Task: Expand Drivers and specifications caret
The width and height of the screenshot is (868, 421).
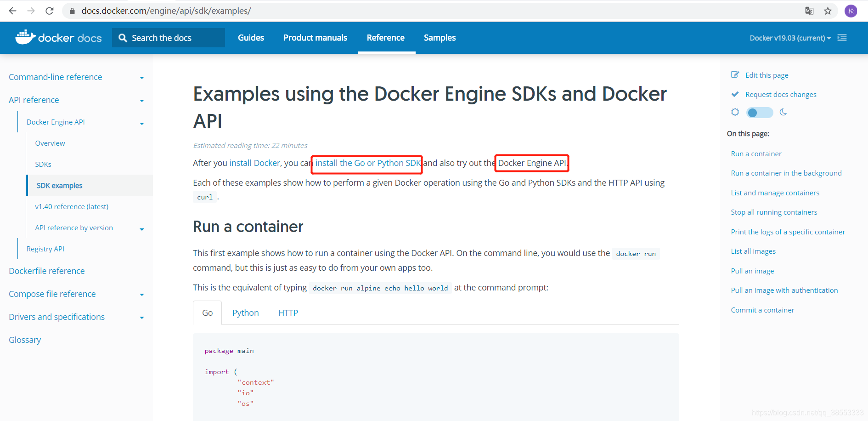Action: point(142,318)
